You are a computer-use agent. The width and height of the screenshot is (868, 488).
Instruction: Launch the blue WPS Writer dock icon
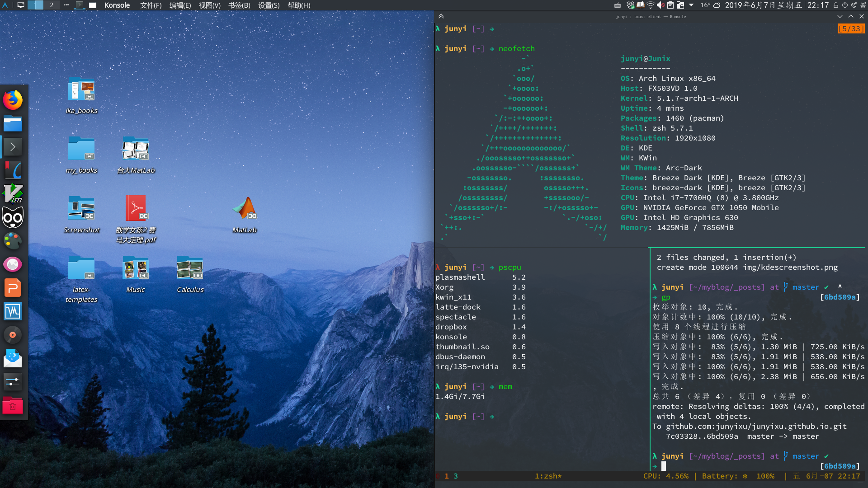pyautogui.click(x=13, y=311)
